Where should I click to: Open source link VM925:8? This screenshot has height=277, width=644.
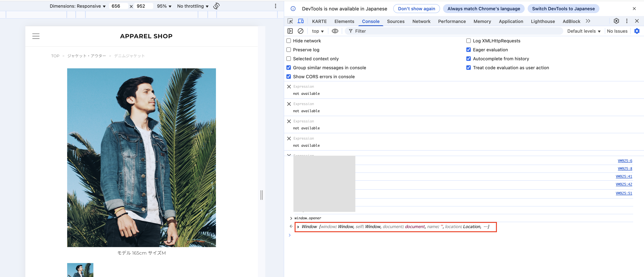tap(625, 169)
